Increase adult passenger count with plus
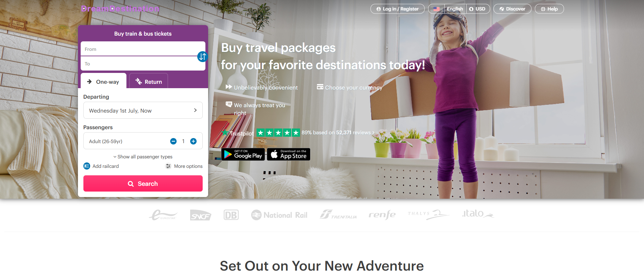 (193, 141)
